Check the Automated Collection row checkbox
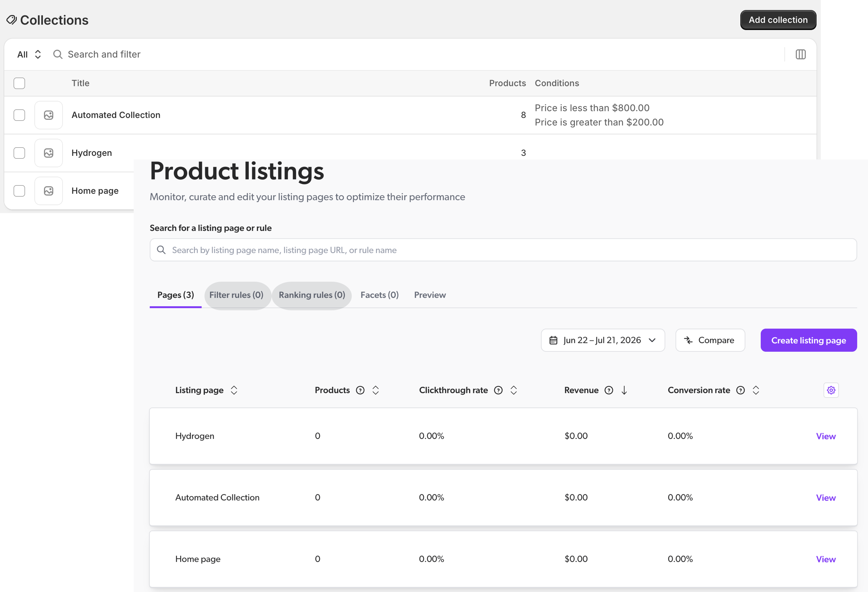 point(19,115)
